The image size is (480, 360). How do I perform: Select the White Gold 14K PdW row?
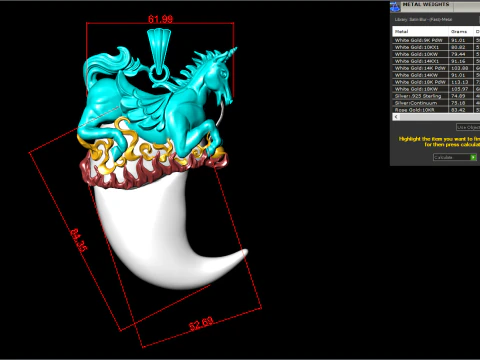click(x=436, y=68)
